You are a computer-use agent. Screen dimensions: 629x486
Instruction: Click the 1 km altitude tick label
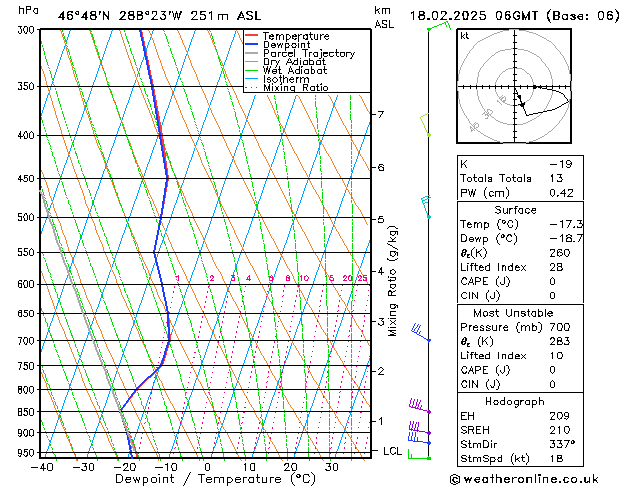(x=380, y=421)
